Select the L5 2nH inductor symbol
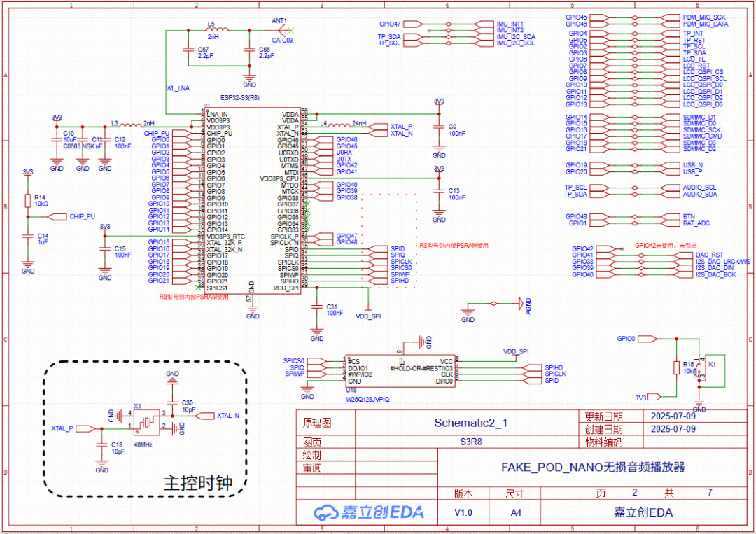The image size is (756, 534). [x=211, y=30]
